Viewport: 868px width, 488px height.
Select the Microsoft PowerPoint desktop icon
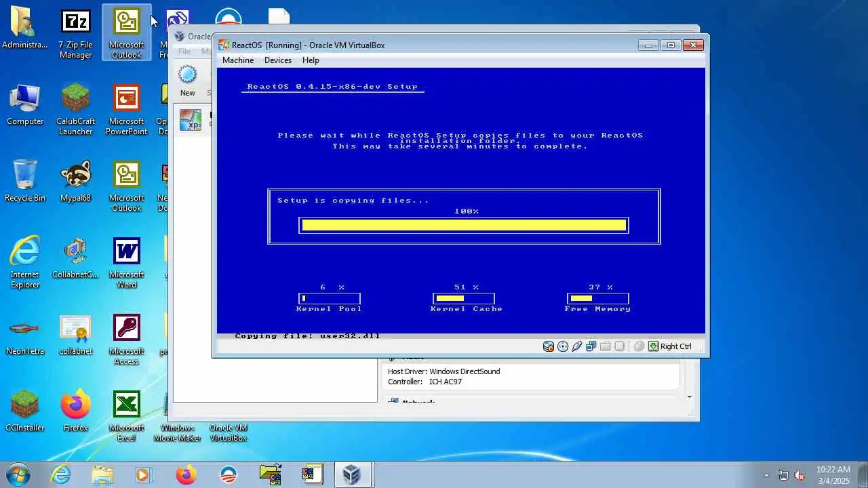tap(127, 110)
